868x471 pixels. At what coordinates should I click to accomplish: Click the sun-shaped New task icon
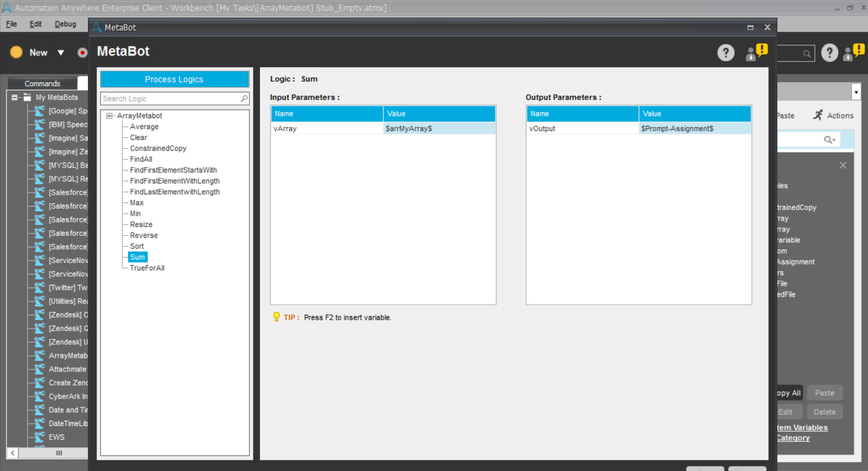coord(16,53)
